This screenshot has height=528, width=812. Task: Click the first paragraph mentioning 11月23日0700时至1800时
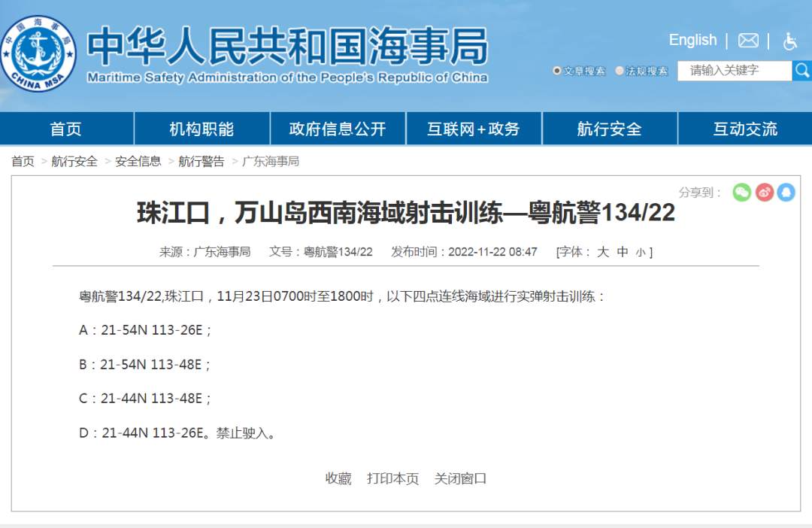click(342, 296)
